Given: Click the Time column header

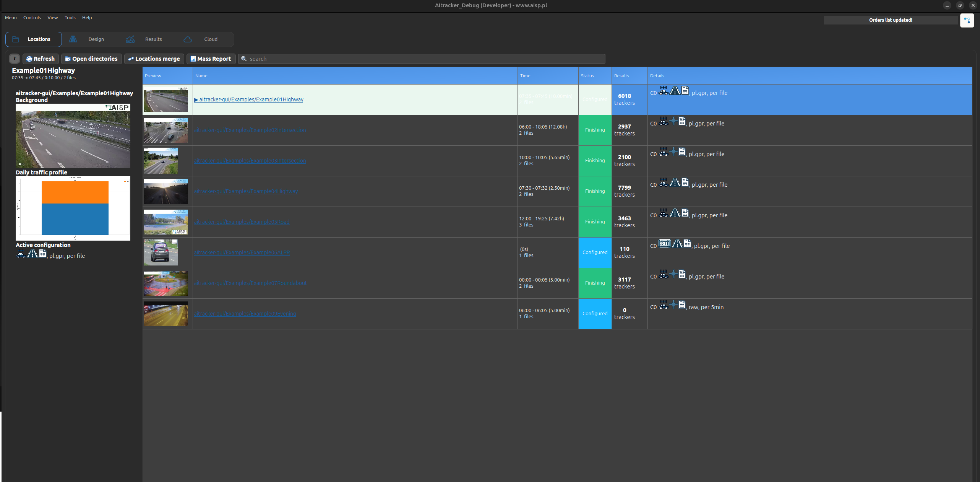Looking at the screenshot, I should pyautogui.click(x=548, y=76).
